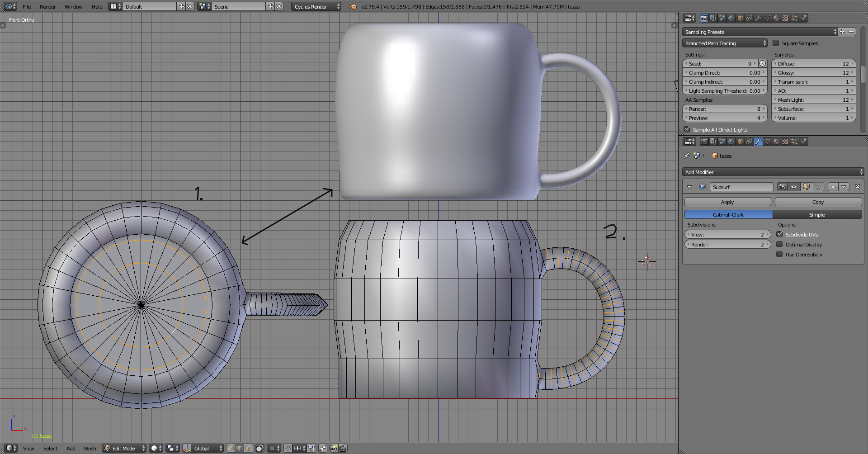Open the Physics tab in the modifier properties header
868x454 pixels.
(x=803, y=142)
